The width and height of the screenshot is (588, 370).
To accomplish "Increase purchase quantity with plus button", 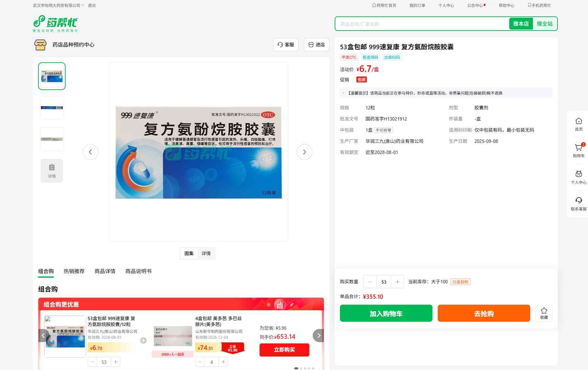I will click(397, 282).
